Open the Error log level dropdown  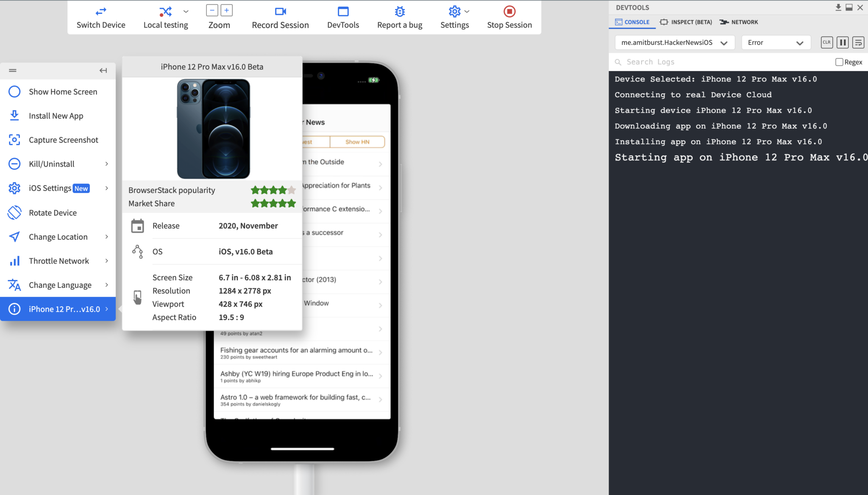[x=776, y=42]
